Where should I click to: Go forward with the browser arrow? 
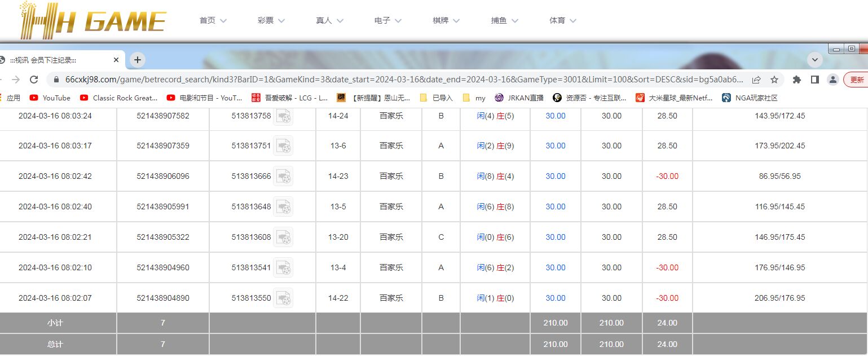click(x=16, y=80)
